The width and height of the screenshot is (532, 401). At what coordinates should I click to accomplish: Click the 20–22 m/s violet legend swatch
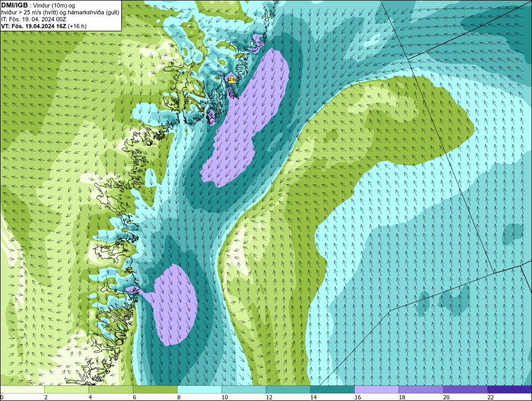pyautogui.click(x=465, y=389)
